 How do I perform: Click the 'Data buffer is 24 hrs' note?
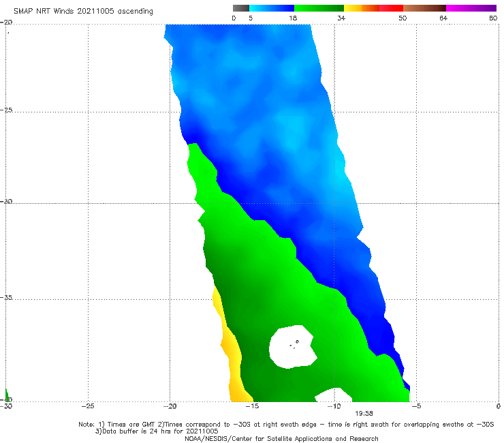(157, 431)
